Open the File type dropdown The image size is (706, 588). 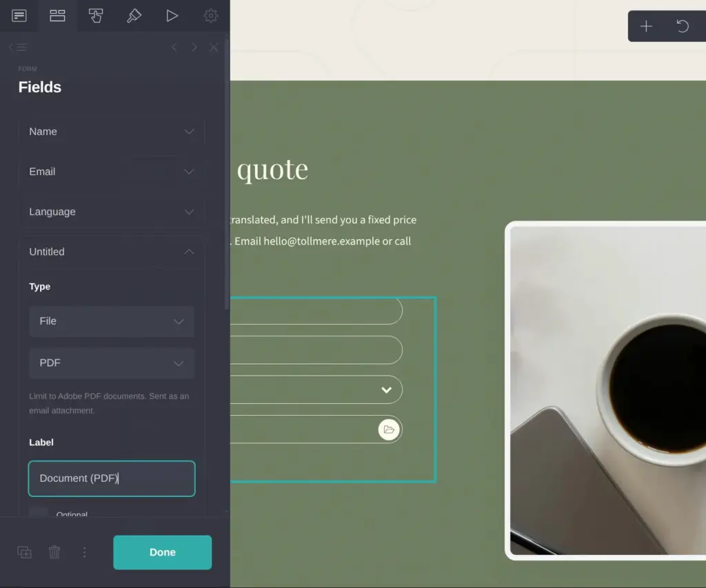tap(112, 321)
